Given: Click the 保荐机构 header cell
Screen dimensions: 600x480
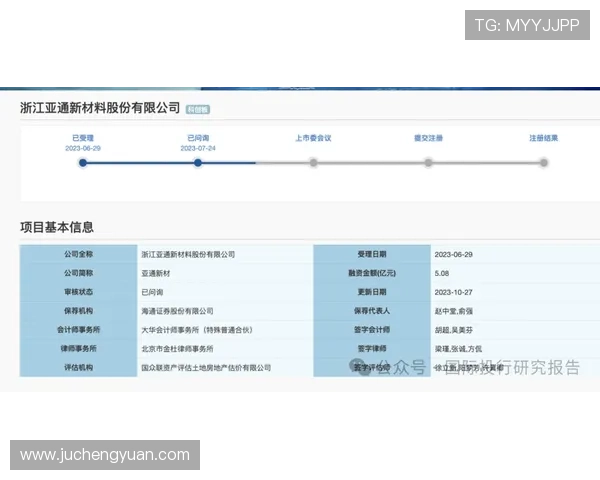Looking at the screenshot, I should point(78,311).
